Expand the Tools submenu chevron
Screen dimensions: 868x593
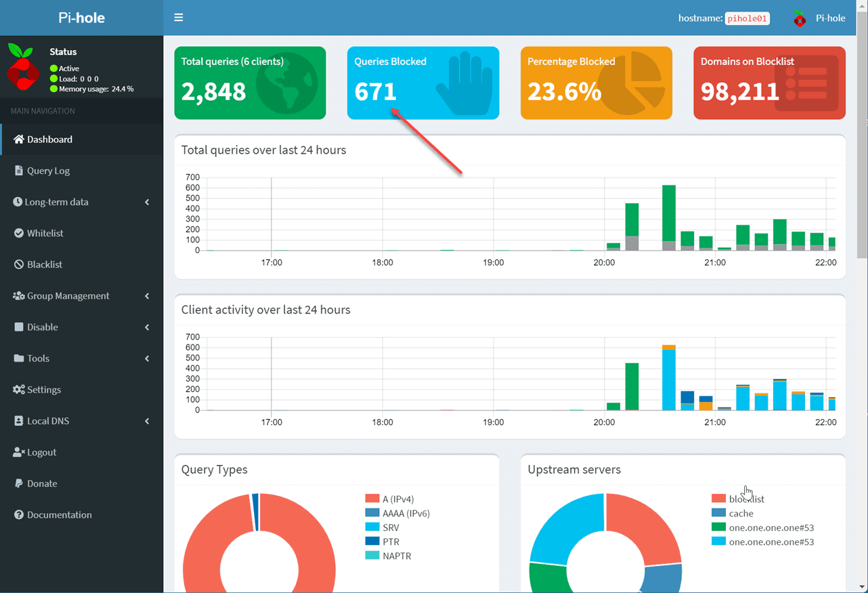[147, 358]
